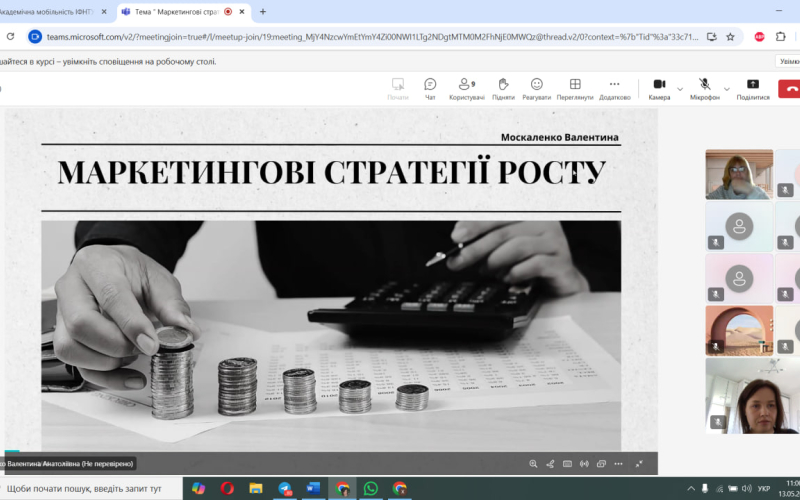The height and width of the screenshot is (500, 800).
Task: Open a new browser tab
Action: 263,12
